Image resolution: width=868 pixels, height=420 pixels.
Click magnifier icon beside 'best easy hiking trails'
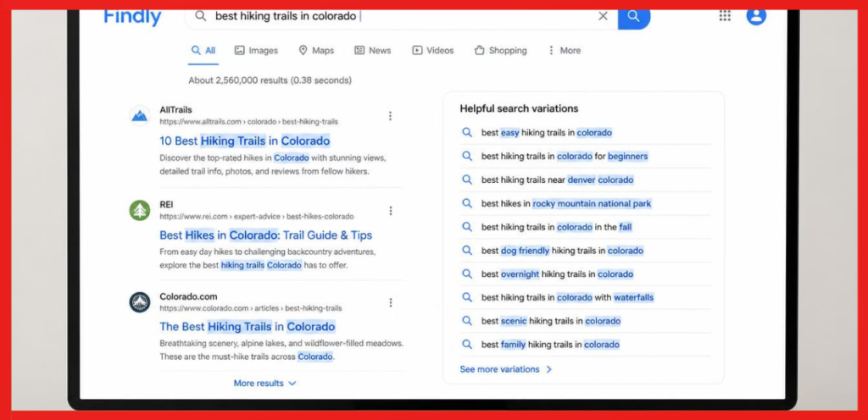(x=467, y=133)
